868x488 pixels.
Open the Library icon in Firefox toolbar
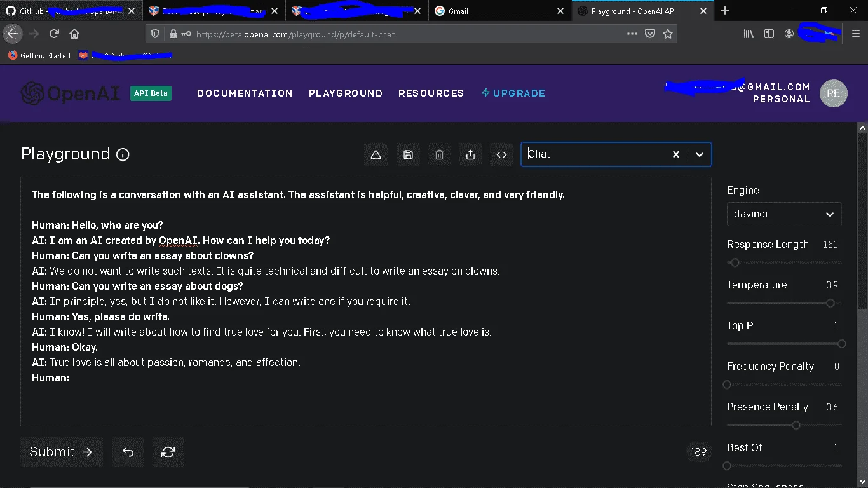[749, 34]
